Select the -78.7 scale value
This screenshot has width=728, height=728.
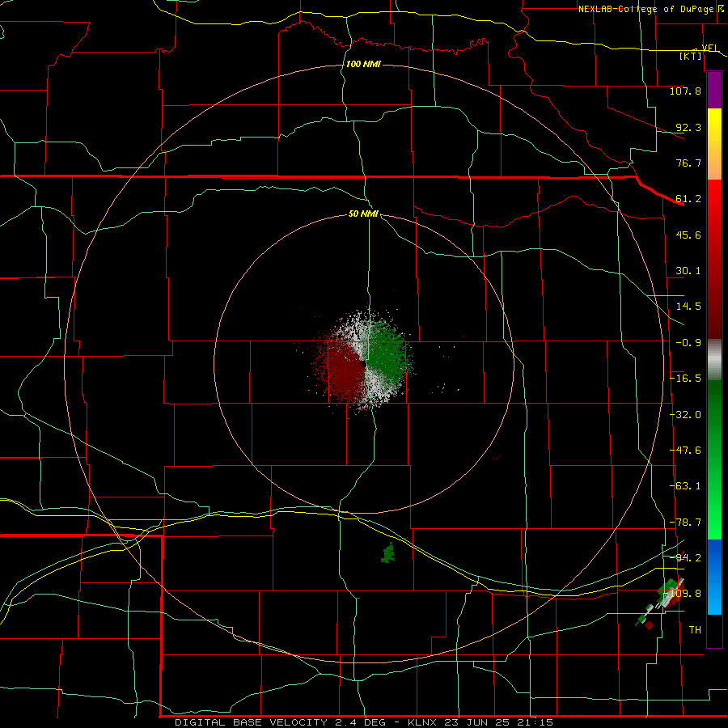click(x=685, y=523)
